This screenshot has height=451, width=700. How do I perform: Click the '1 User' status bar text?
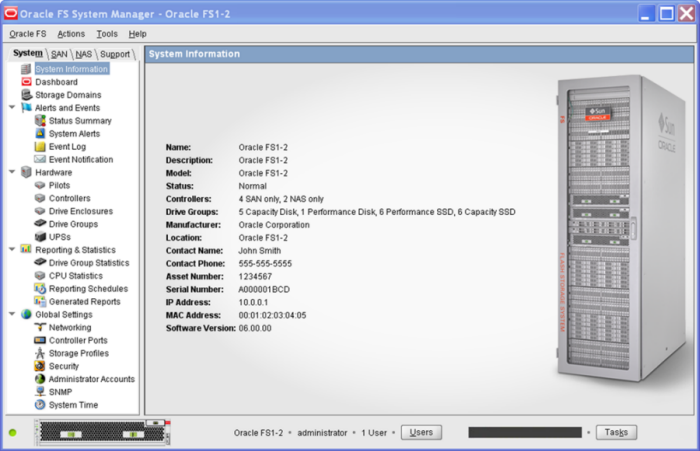tap(374, 433)
